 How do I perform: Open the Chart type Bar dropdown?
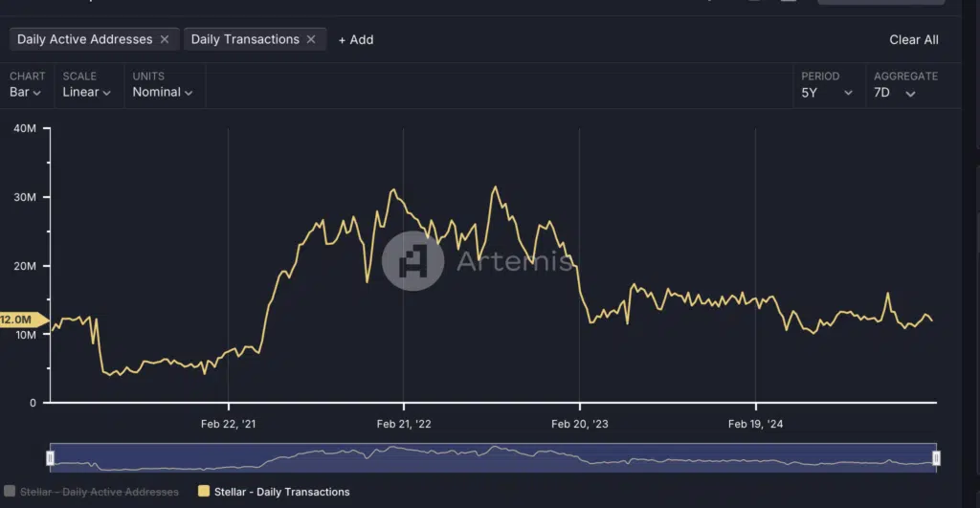pyautogui.click(x=26, y=93)
